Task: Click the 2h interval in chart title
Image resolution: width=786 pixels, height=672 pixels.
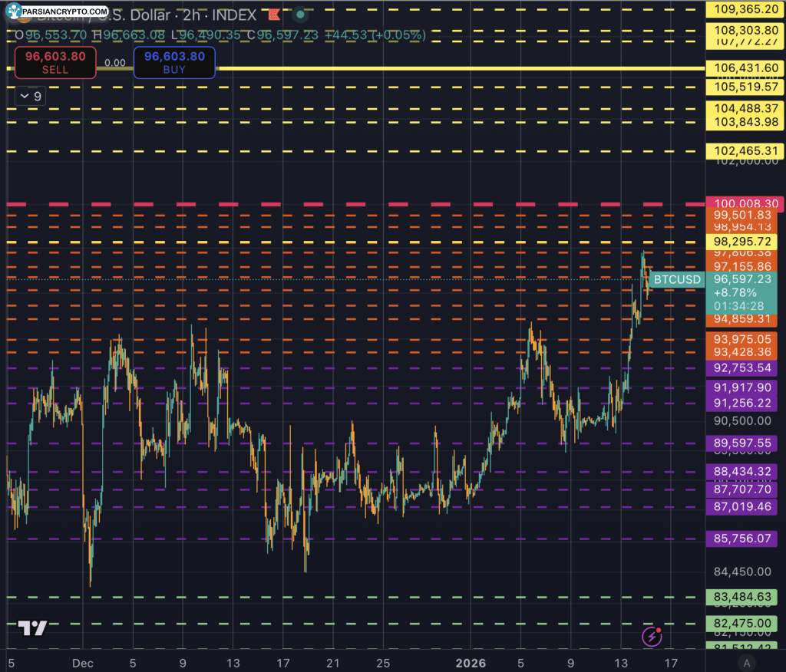Action: 191,15
